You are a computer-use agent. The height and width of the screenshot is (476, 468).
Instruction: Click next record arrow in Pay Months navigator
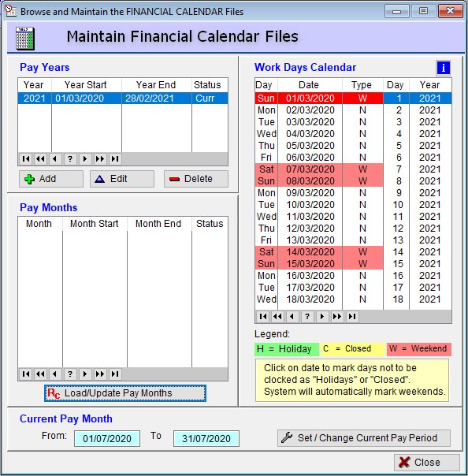click(x=85, y=374)
